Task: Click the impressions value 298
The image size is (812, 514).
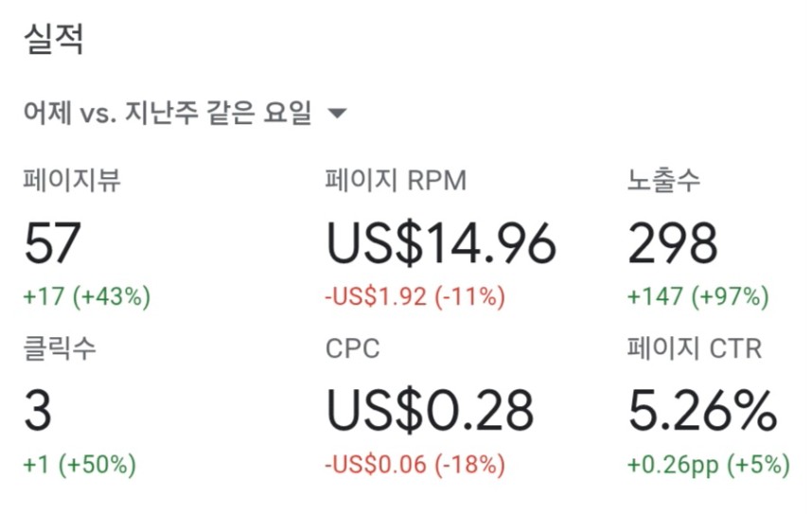Action: (673, 242)
